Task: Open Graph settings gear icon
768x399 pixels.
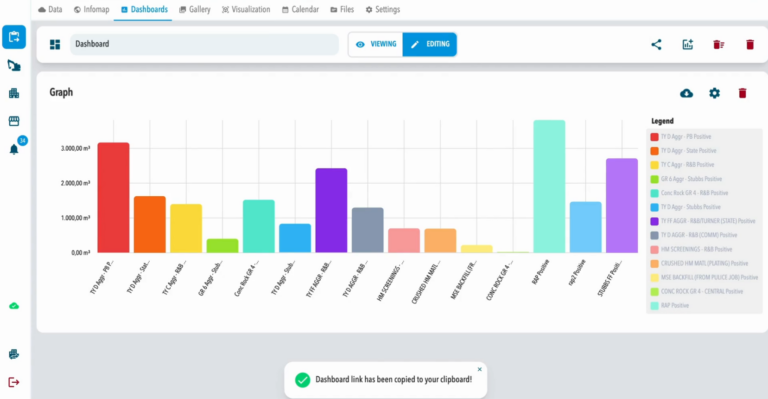Action: click(x=715, y=93)
